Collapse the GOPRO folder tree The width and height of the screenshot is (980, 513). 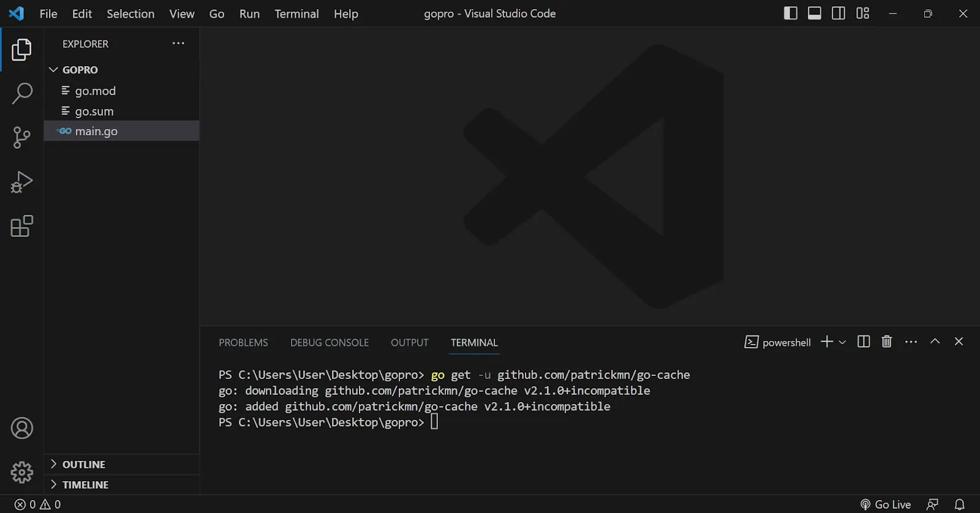coord(53,70)
